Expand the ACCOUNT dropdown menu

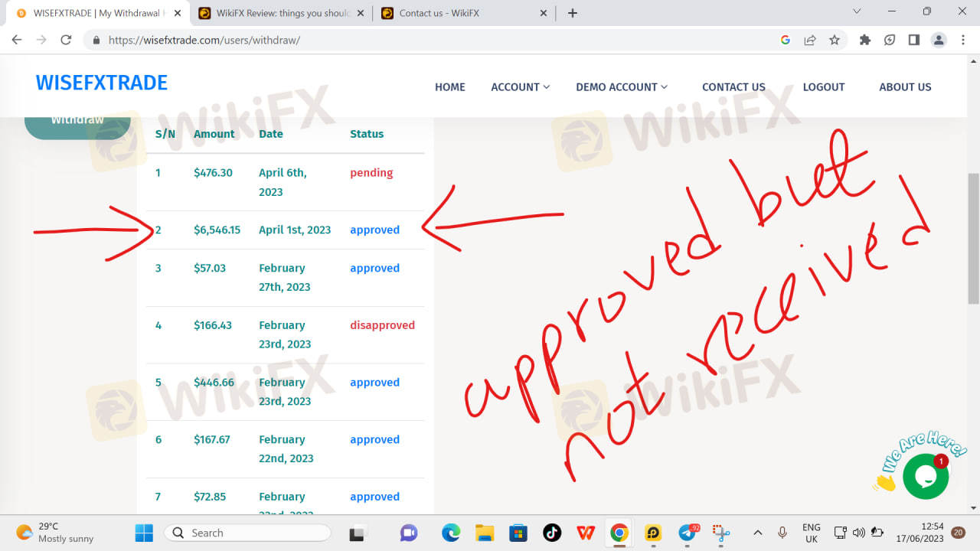[x=521, y=87]
